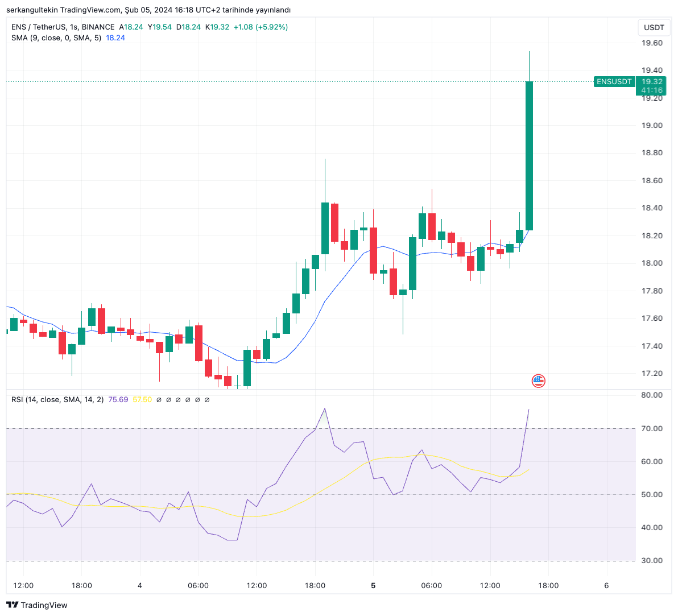
Task: Open the ENS / TetherUS symbol legend
Action: [63, 27]
